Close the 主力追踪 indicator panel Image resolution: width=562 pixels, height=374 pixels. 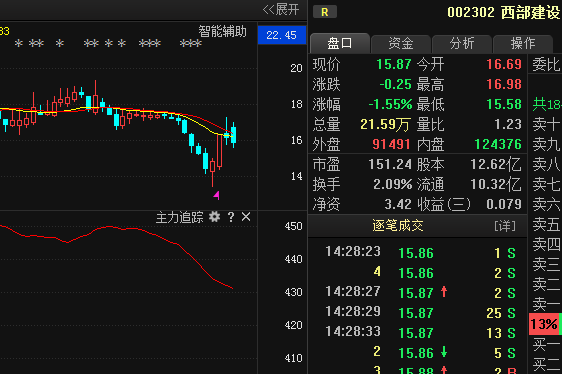(x=246, y=217)
